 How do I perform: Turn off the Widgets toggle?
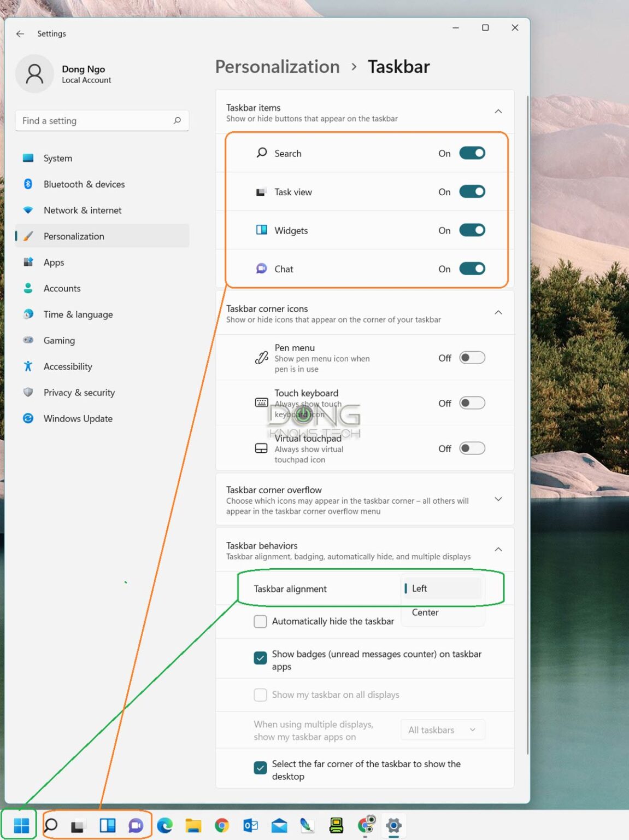(x=472, y=230)
